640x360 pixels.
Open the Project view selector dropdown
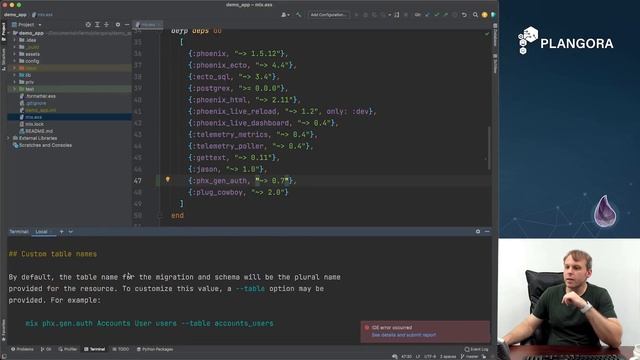pyautogui.click(x=27, y=25)
